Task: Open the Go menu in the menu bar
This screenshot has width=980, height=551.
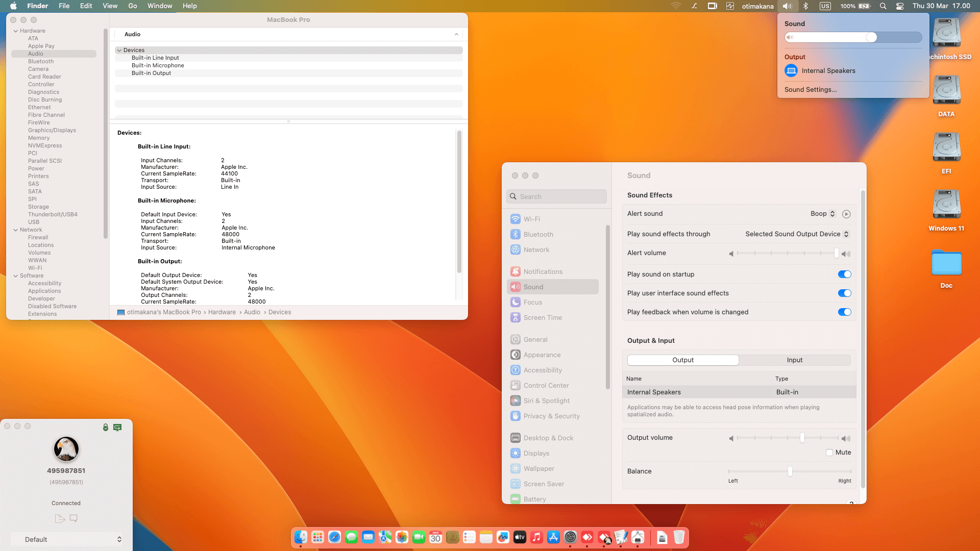Action: pyautogui.click(x=132, y=6)
